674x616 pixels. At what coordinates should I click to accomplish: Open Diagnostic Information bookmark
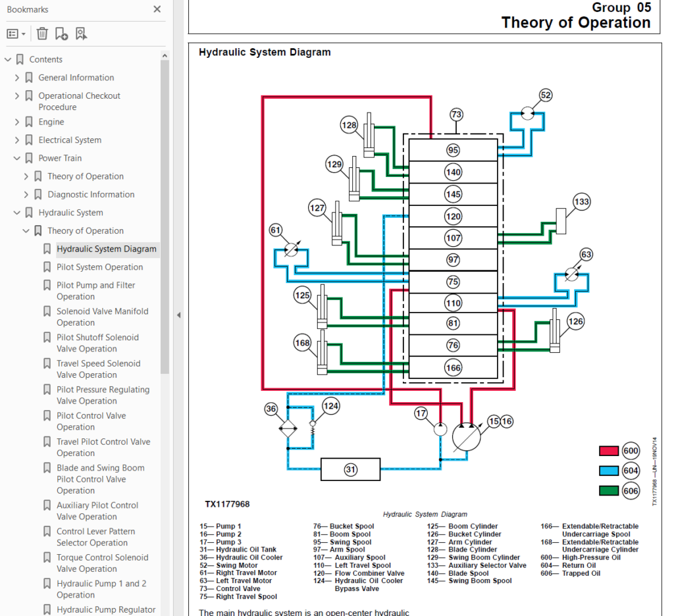tap(91, 194)
